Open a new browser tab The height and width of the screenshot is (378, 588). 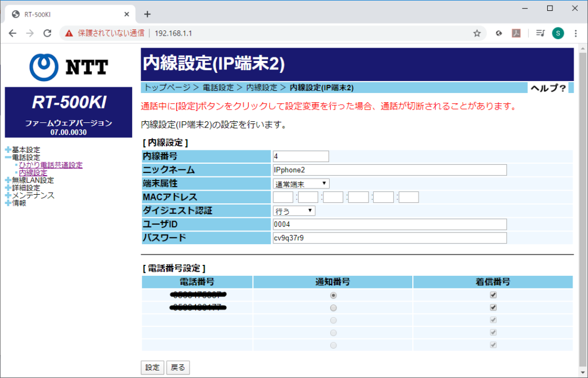pos(148,14)
